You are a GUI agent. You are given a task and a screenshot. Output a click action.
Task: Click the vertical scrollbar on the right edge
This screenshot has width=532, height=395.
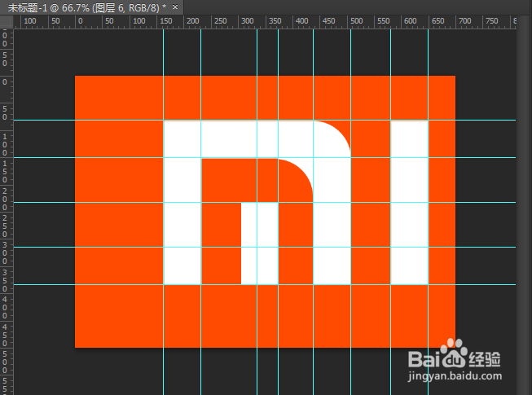524,205
